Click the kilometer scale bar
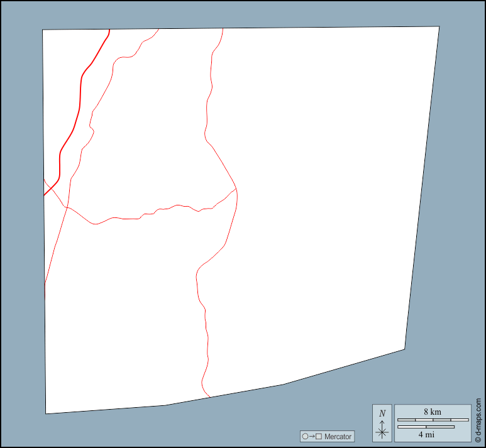The height and width of the screenshot is (448, 486). [x=433, y=420]
